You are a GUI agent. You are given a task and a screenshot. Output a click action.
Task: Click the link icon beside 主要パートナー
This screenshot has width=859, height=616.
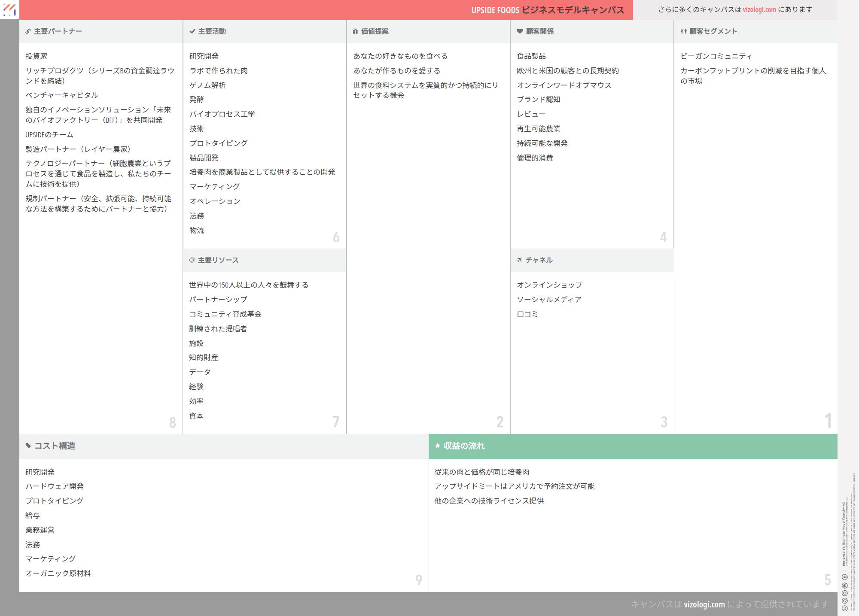(x=28, y=31)
